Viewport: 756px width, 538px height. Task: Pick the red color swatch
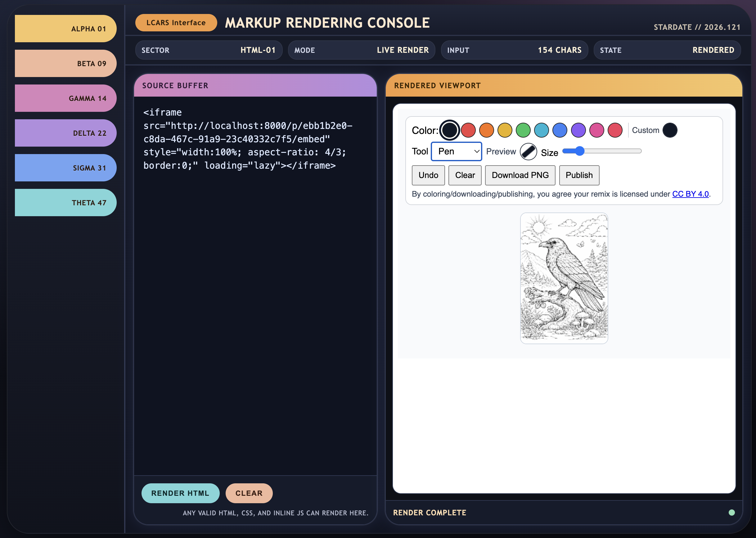pos(468,130)
